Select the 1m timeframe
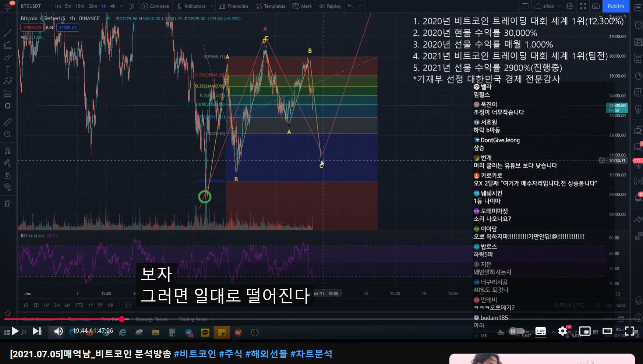Screen dimensions: 643x364 coord(58,6)
